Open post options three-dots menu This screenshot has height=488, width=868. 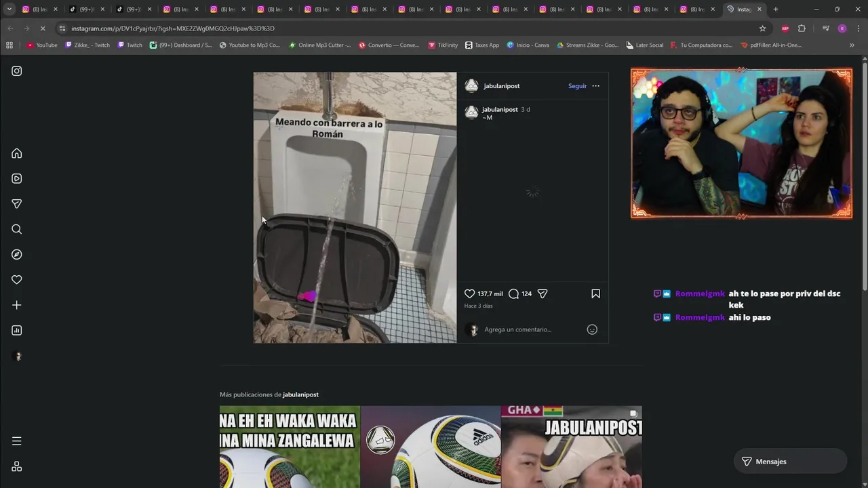595,86
